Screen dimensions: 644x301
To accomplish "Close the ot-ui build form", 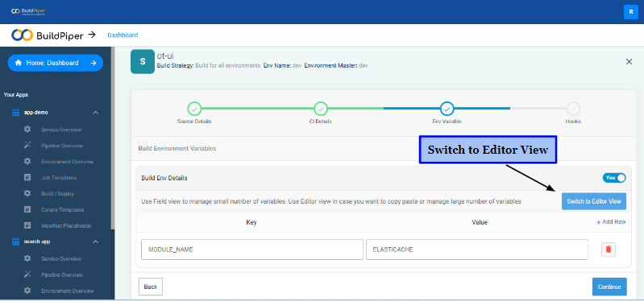I will 629,62.
